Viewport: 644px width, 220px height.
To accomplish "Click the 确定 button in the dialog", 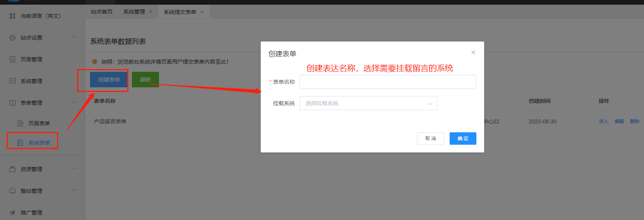I will point(463,139).
